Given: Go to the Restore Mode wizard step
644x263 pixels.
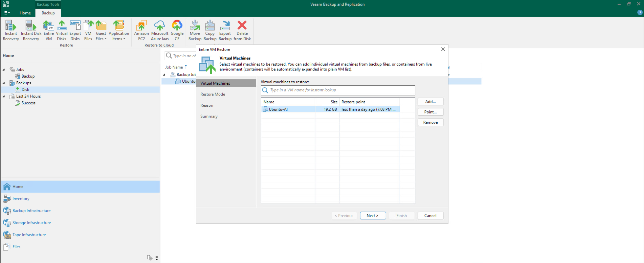Looking at the screenshot, I should tap(213, 94).
